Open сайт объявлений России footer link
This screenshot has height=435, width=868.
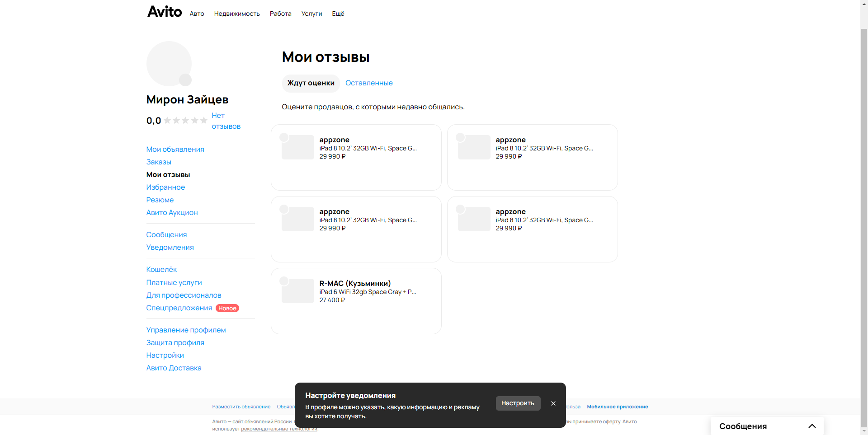tap(262, 422)
